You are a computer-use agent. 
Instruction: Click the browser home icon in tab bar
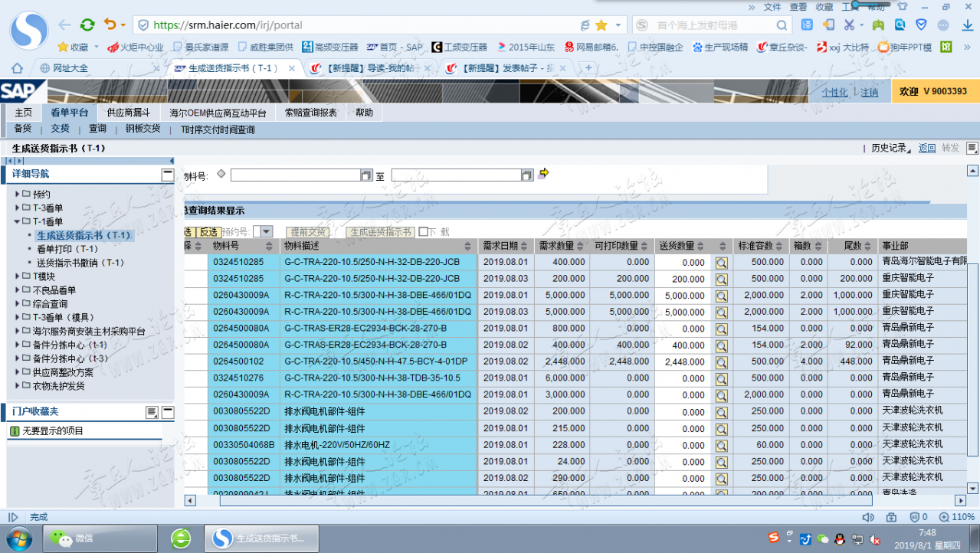click(17, 68)
